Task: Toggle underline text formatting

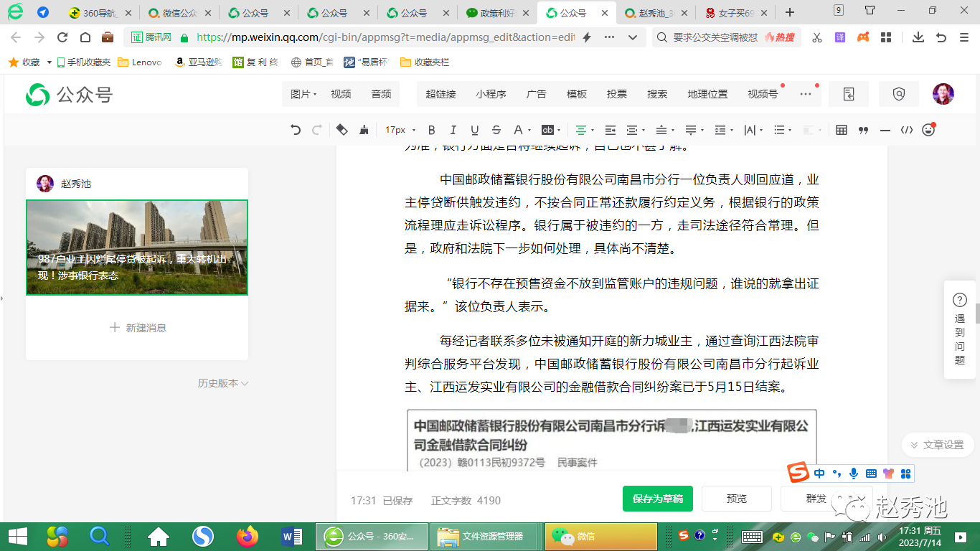Action: point(474,130)
